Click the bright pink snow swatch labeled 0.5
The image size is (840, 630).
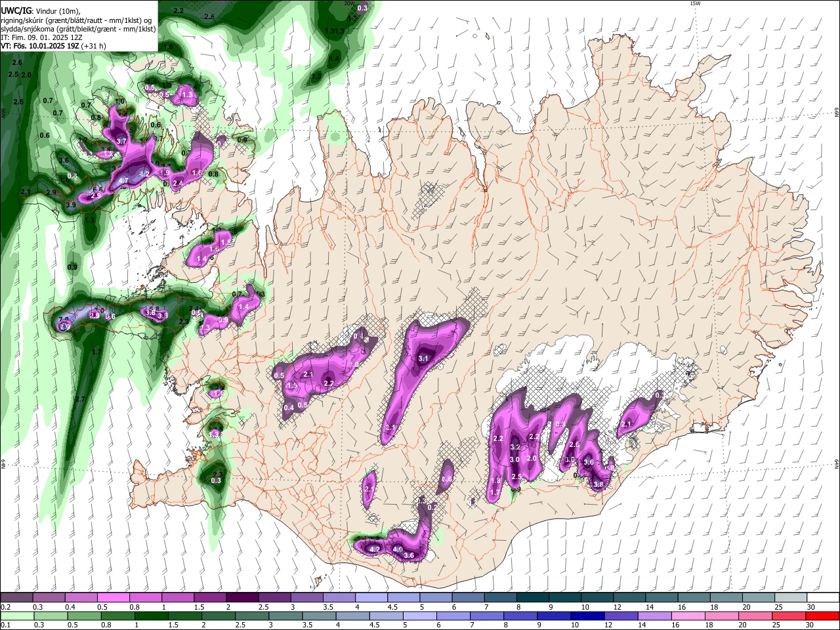[x=113, y=598]
